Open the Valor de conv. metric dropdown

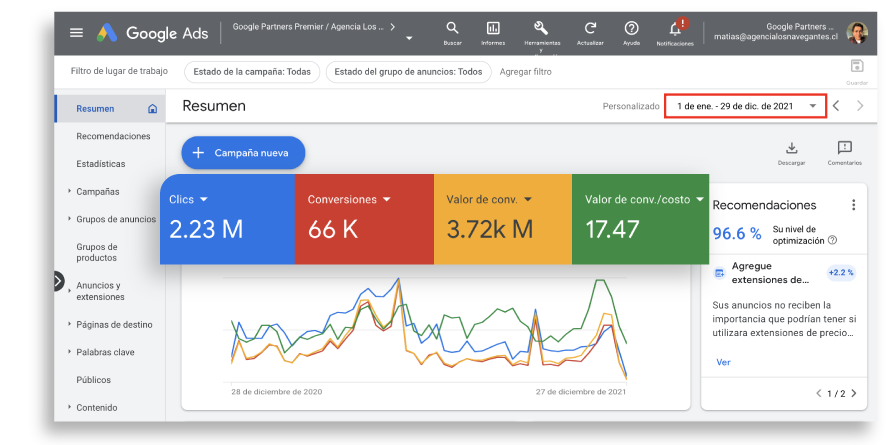click(528, 199)
